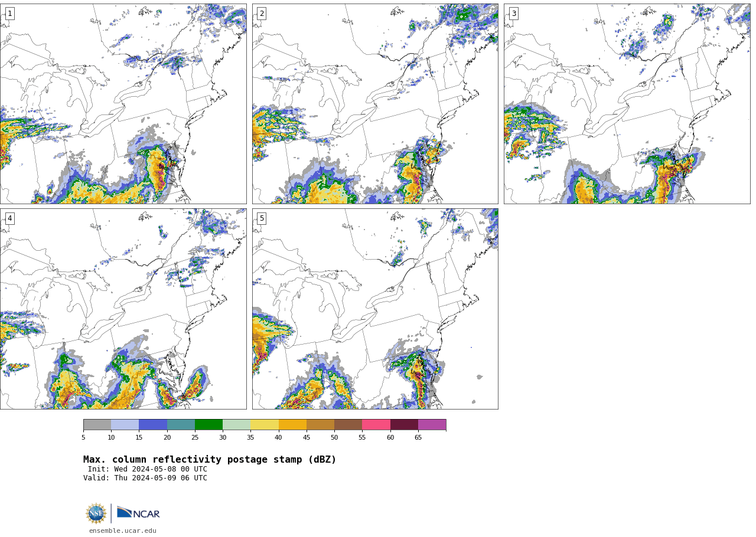Click the colorbar tick label 30

pyautogui.click(x=223, y=437)
